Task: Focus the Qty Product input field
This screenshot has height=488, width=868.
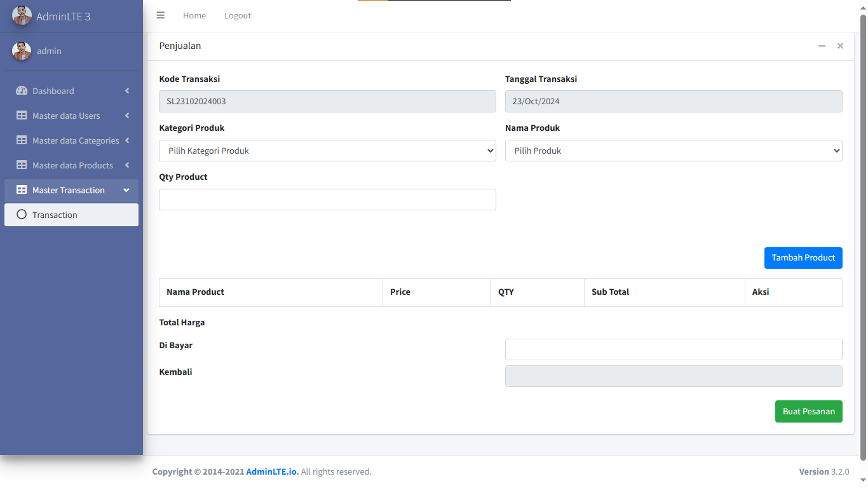Action: click(327, 200)
